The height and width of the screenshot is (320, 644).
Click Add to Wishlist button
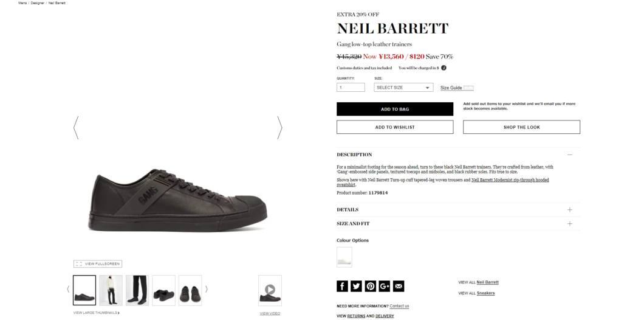[x=395, y=127]
